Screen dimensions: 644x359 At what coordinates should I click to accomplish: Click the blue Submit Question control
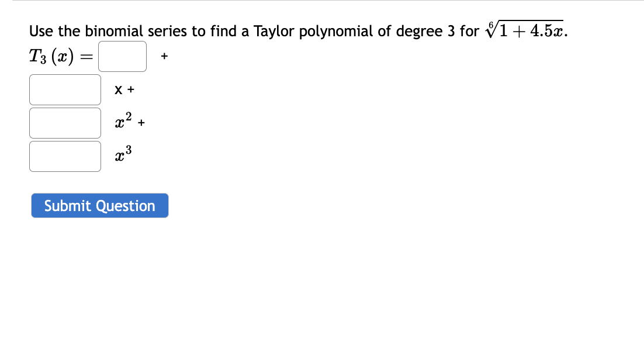(x=99, y=206)
